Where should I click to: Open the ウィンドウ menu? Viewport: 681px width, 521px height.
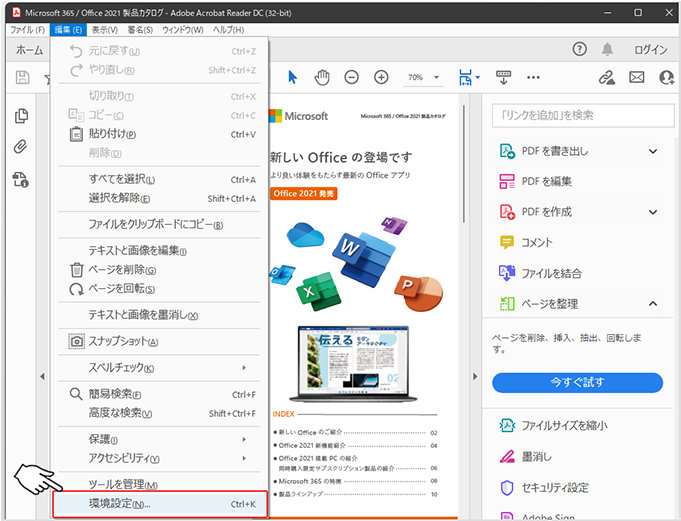(182, 30)
